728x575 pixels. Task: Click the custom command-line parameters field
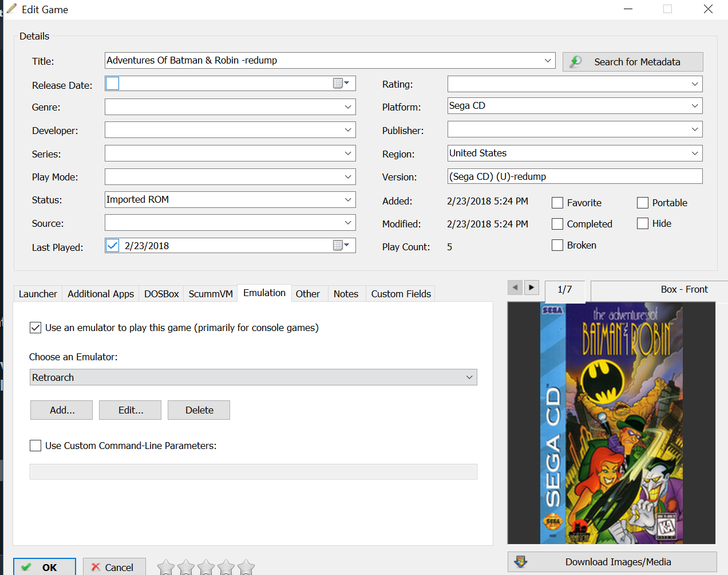[253, 471]
